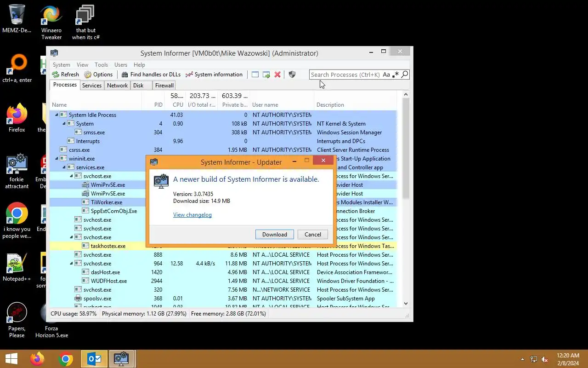Toggle regex search (.*) option
The height and width of the screenshot is (368, 588).
[x=396, y=75]
